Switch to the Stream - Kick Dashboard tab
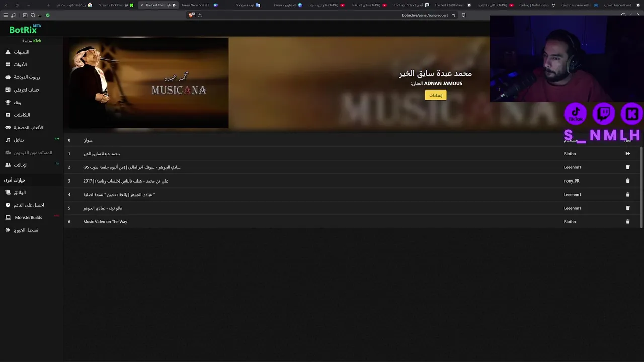The height and width of the screenshot is (362, 644). [115, 5]
